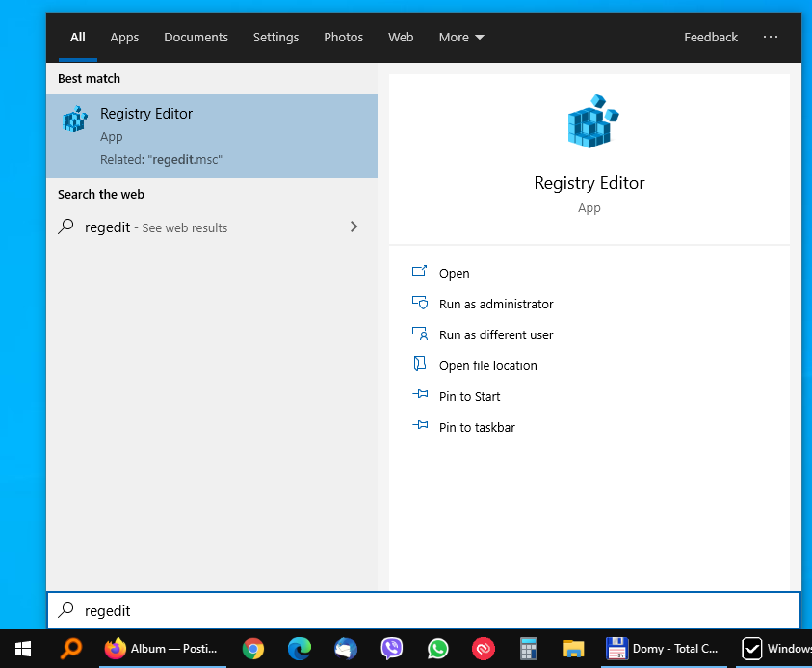The height and width of the screenshot is (668, 812).
Task: Open WhatsApp from the taskbar
Action: coord(437,649)
